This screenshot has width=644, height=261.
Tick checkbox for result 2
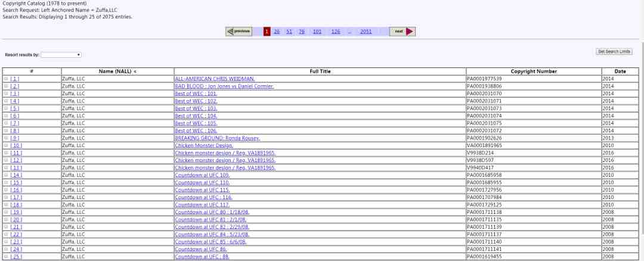6,86
